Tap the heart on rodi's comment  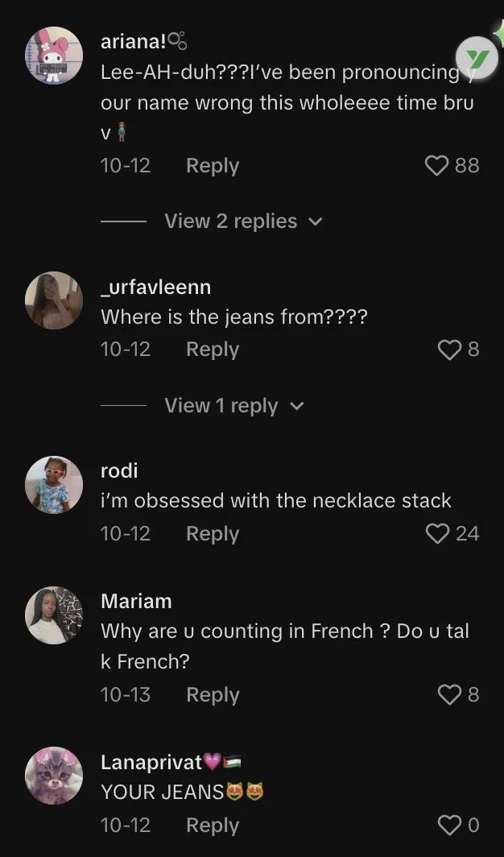[437, 534]
